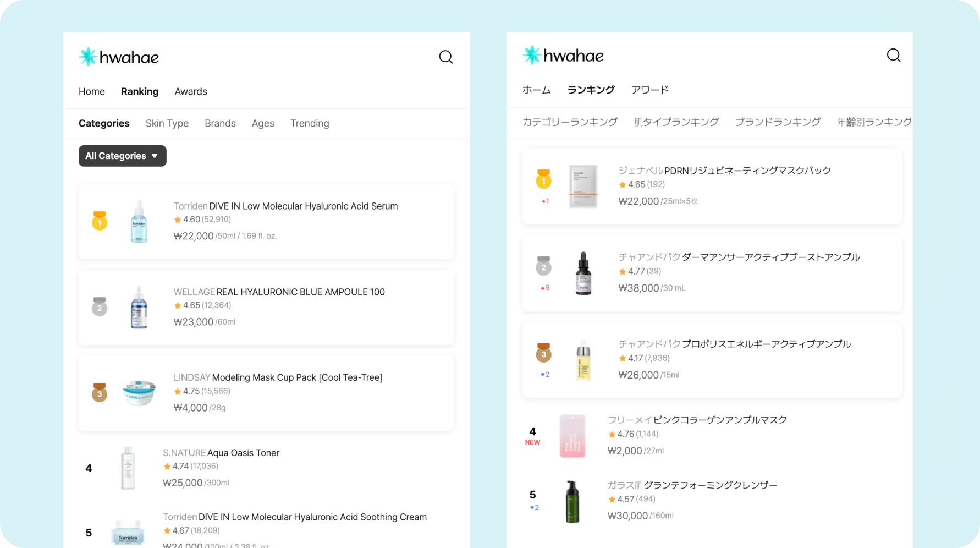The height and width of the screenshot is (548, 980).
Task: Select the Categories sub-tab
Action: tap(104, 123)
